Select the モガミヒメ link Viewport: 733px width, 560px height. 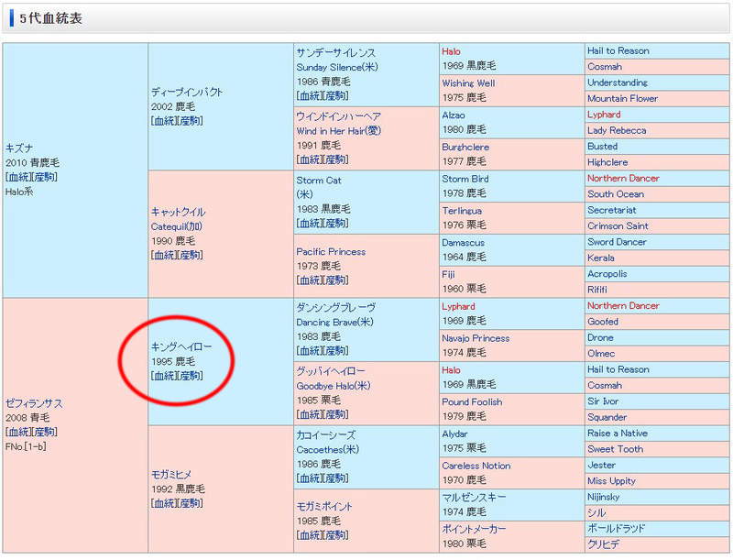pyautogui.click(x=171, y=474)
